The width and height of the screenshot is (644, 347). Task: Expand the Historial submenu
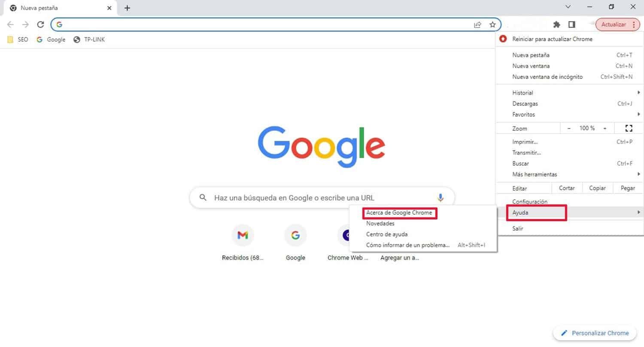tap(569, 93)
